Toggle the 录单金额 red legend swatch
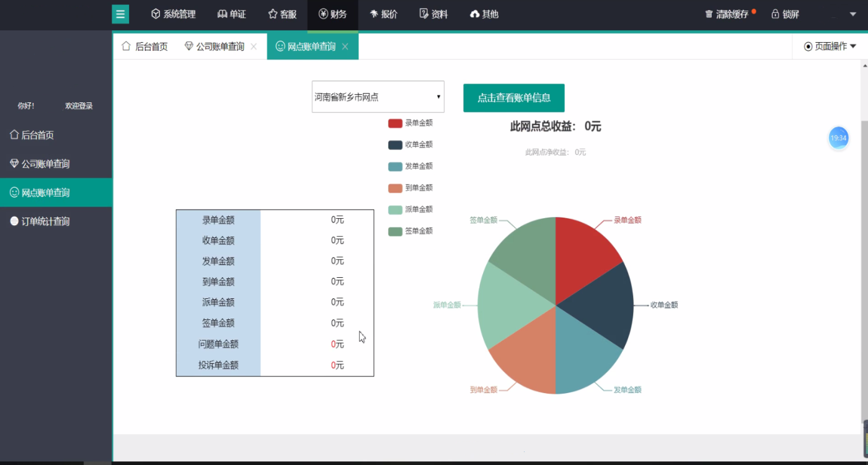Viewport: 868px width, 465px height. pyautogui.click(x=396, y=123)
